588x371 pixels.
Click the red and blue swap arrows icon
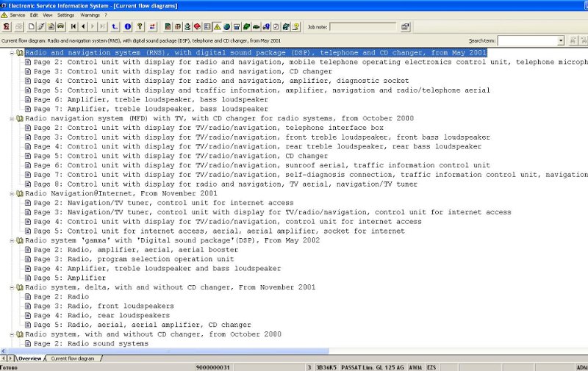point(152,26)
